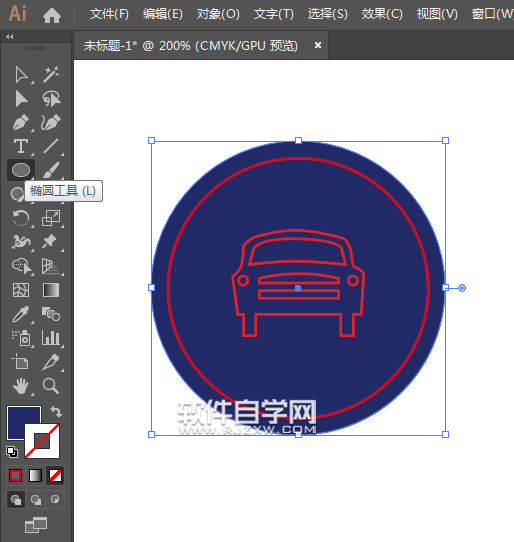Viewport: 514px width, 542px height.
Task: Select the Magic Wand tool
Action: [x=51, y=75]
